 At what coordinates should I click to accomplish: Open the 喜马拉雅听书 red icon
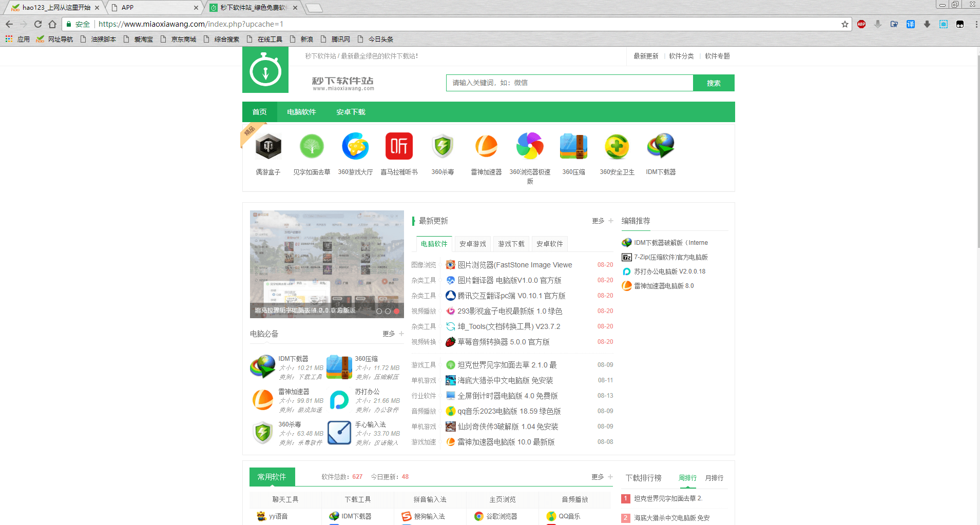399,147
